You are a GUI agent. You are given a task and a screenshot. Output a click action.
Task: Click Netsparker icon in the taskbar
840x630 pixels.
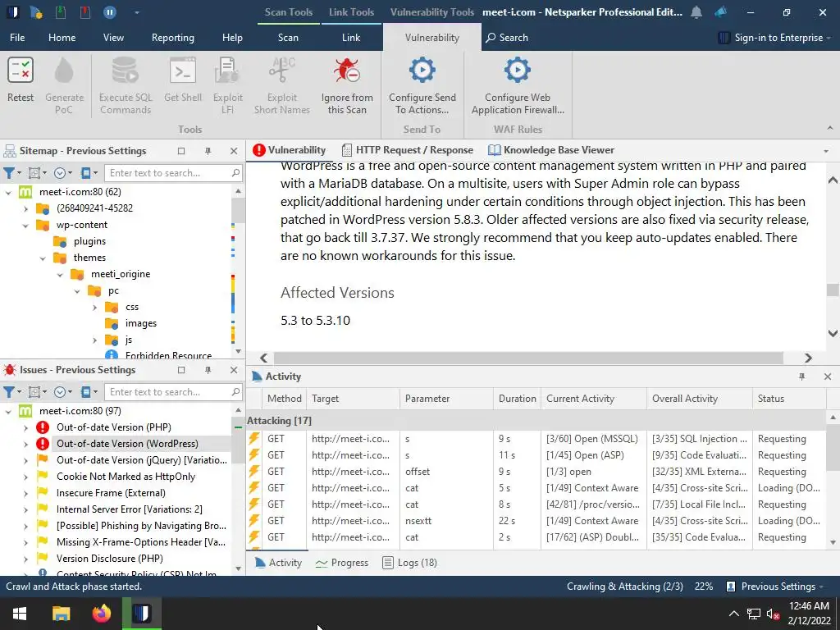click(x=141, y=614)
